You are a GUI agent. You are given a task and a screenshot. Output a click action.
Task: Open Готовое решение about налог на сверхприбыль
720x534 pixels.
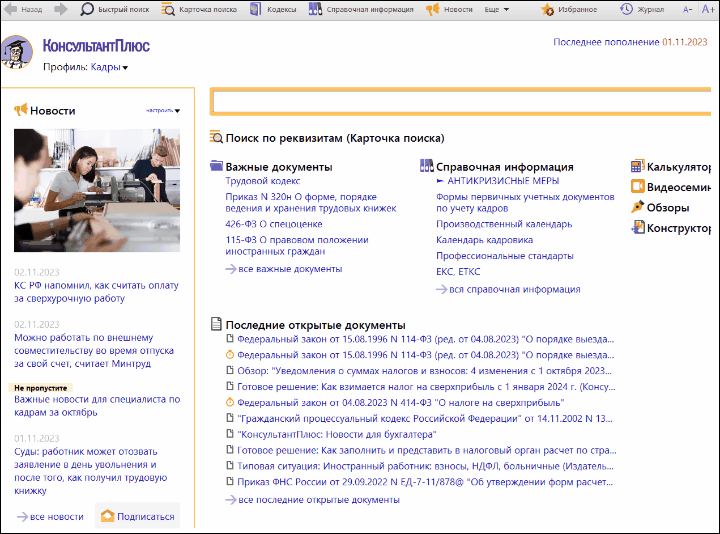coord(426,387)
